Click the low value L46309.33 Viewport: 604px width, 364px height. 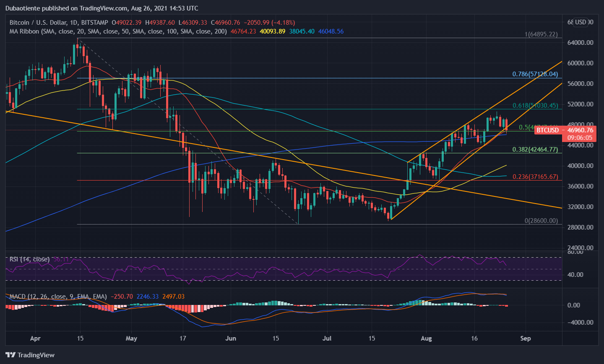193,22
